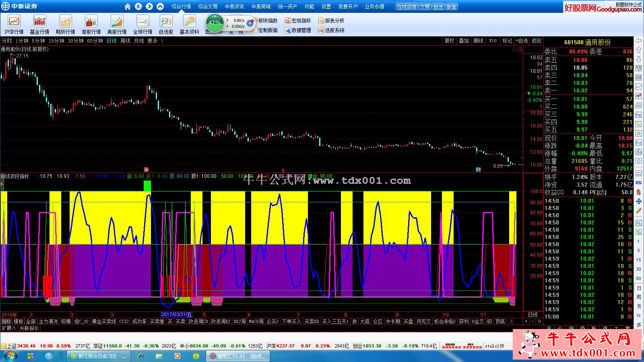The image size is (644, 362).
Task: Click the back arrow navigation icon
Action: point(138,6)
